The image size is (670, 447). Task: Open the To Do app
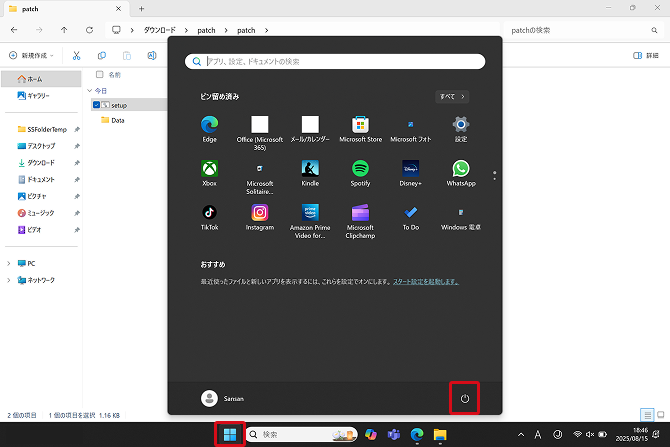[411, 217]
